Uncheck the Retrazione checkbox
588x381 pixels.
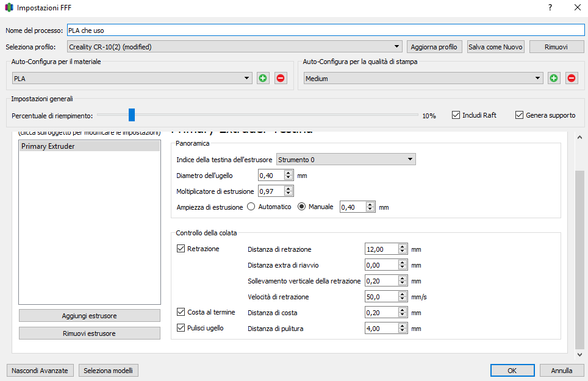pyautogui.click(x=181, y=249)
